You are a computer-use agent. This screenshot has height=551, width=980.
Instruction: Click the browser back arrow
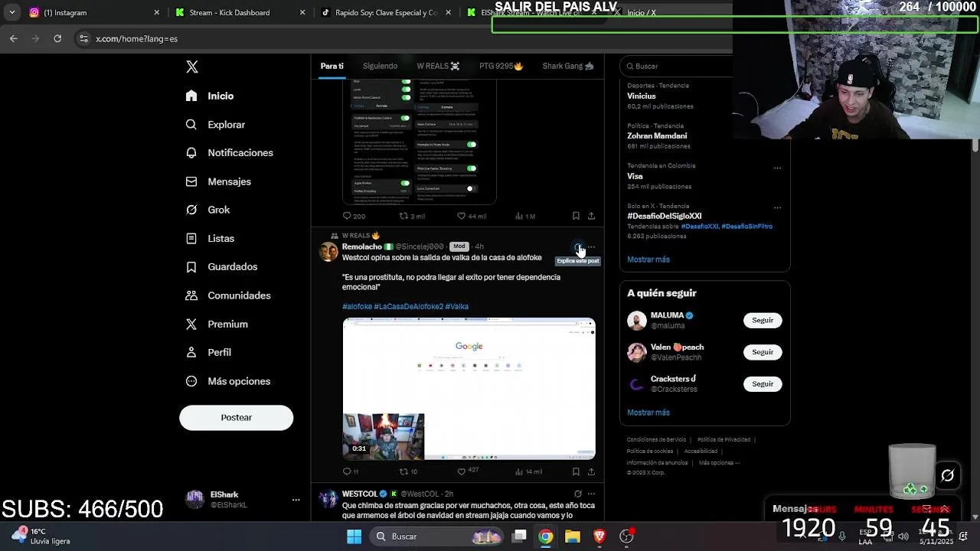tap(14, 38)
